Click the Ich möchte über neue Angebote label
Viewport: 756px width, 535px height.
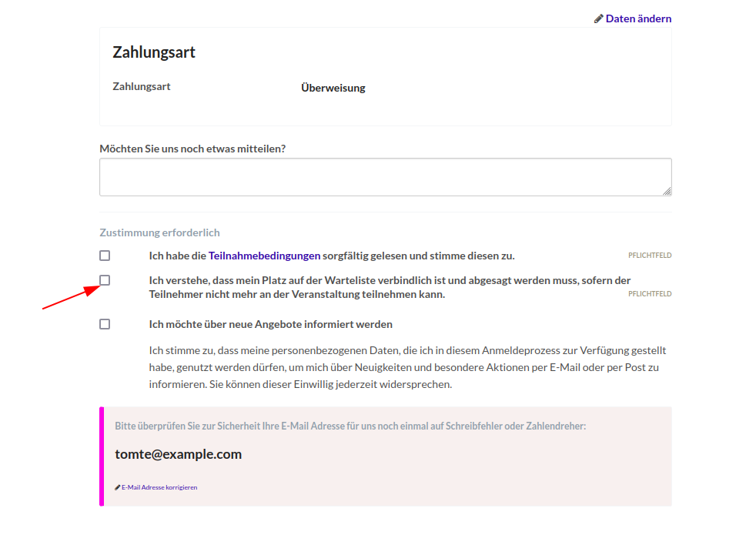pyautogui.click(x=270, y=324)
